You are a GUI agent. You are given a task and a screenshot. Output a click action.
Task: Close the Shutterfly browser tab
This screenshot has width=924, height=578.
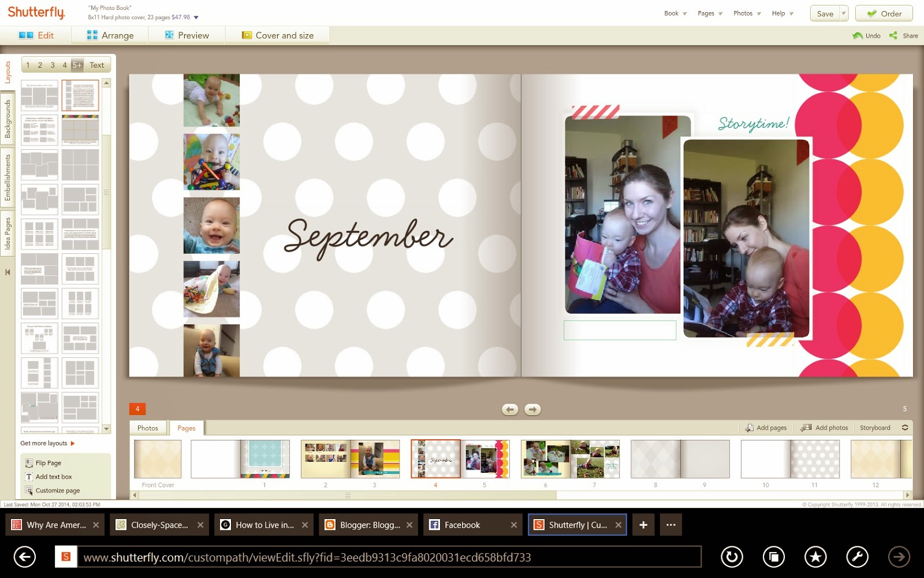[x=619, y=525]
